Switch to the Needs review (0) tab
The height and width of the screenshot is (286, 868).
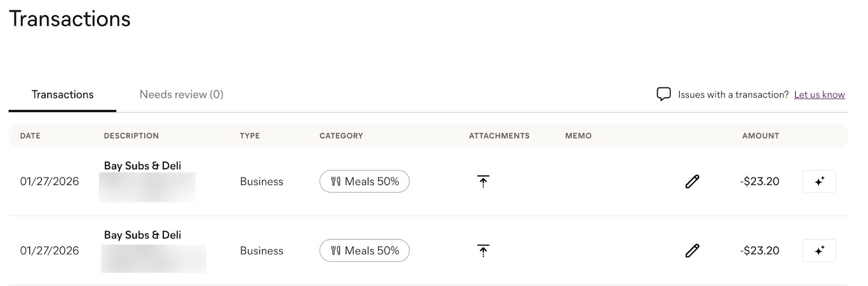(181, 94)
